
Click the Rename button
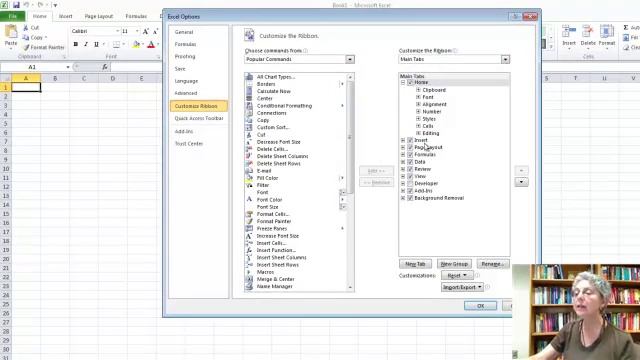pyautogui.click(x=493, y=264)
